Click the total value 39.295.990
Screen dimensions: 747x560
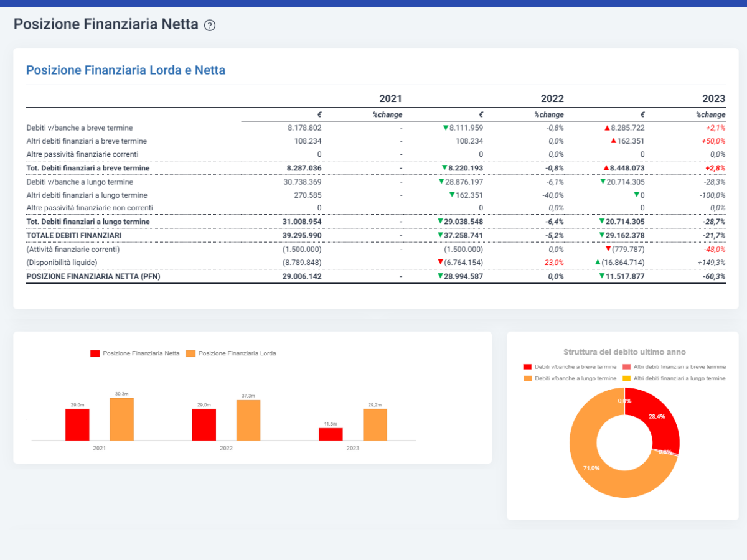tap(302, 236)
